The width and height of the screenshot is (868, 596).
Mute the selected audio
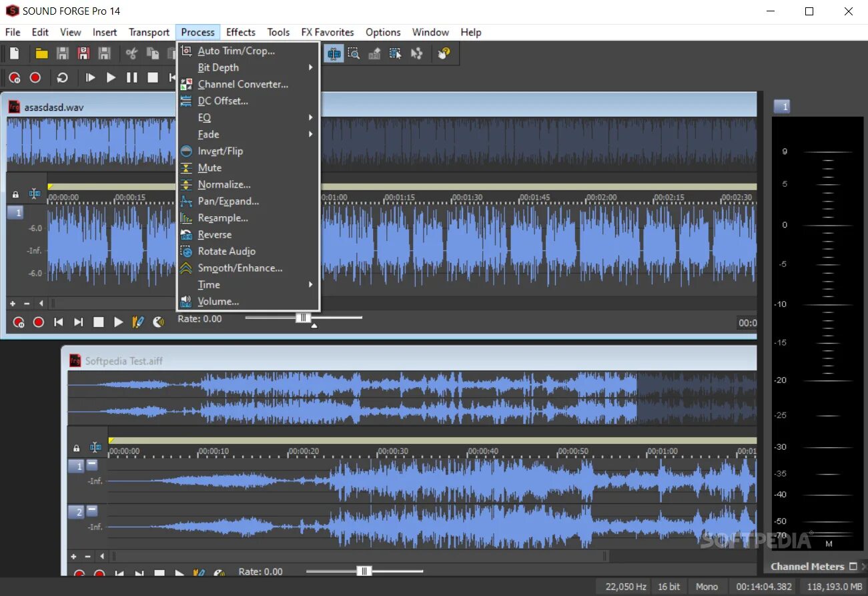[208, 168]
